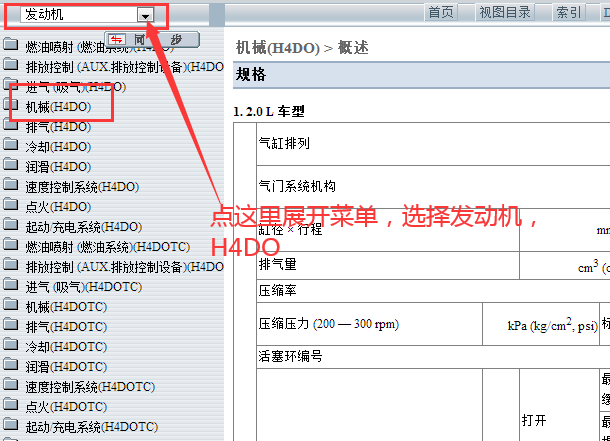
Task: Select 冷却(H4DOTC) tree entry
Action: click(67, 347)
